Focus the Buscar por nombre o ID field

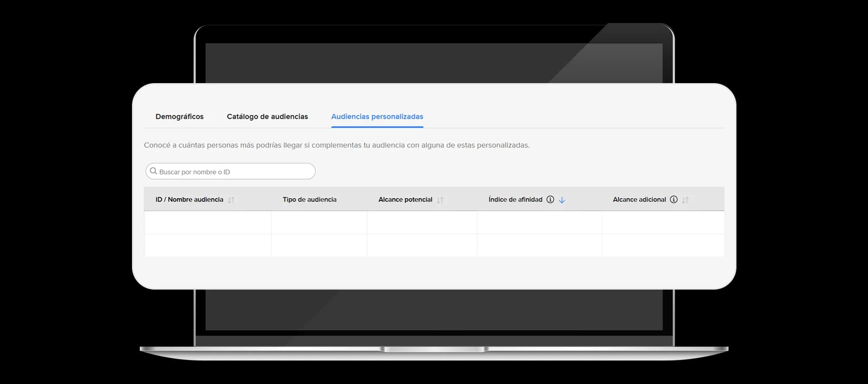pyautogui.click(x=231, y=171)
